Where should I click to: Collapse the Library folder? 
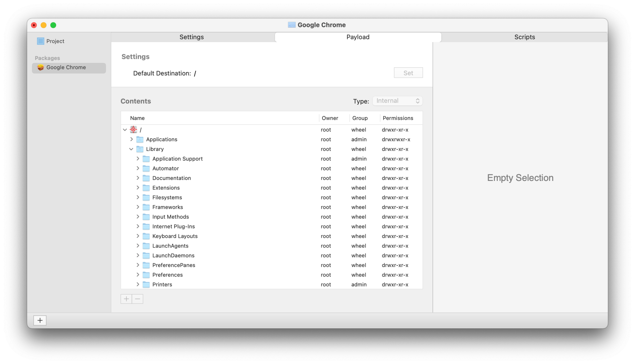pos(131,149)
